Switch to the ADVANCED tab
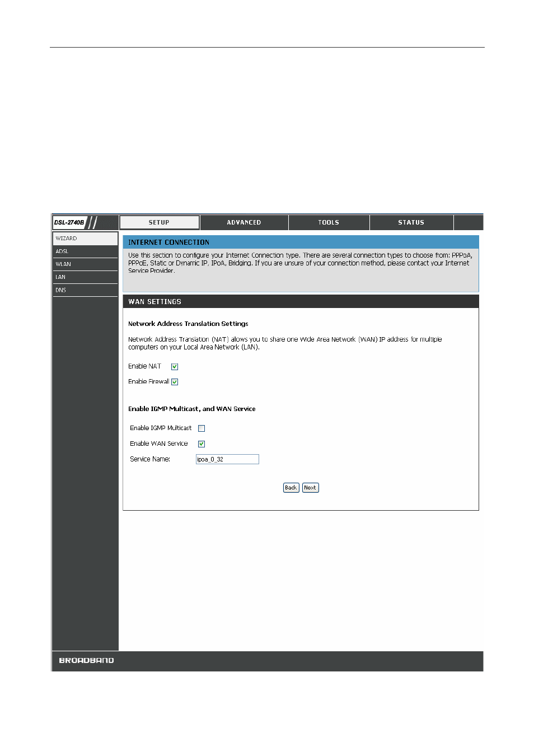This screenshot has height=756, width=534. click(244, 222)
